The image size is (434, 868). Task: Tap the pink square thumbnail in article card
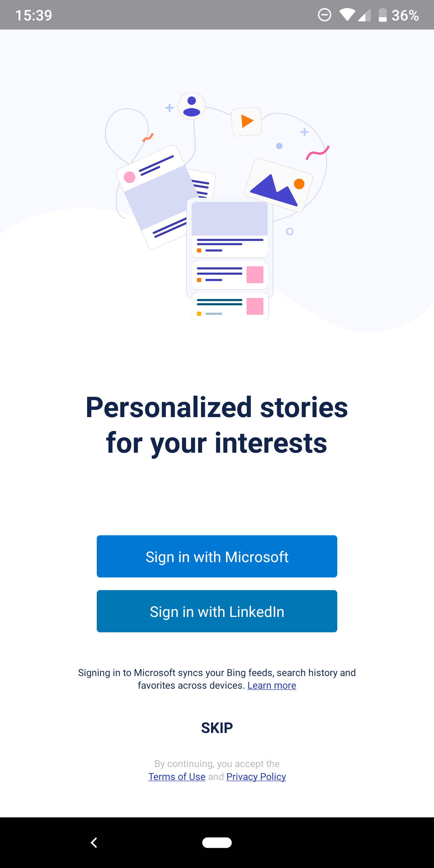tap(254, 275)
